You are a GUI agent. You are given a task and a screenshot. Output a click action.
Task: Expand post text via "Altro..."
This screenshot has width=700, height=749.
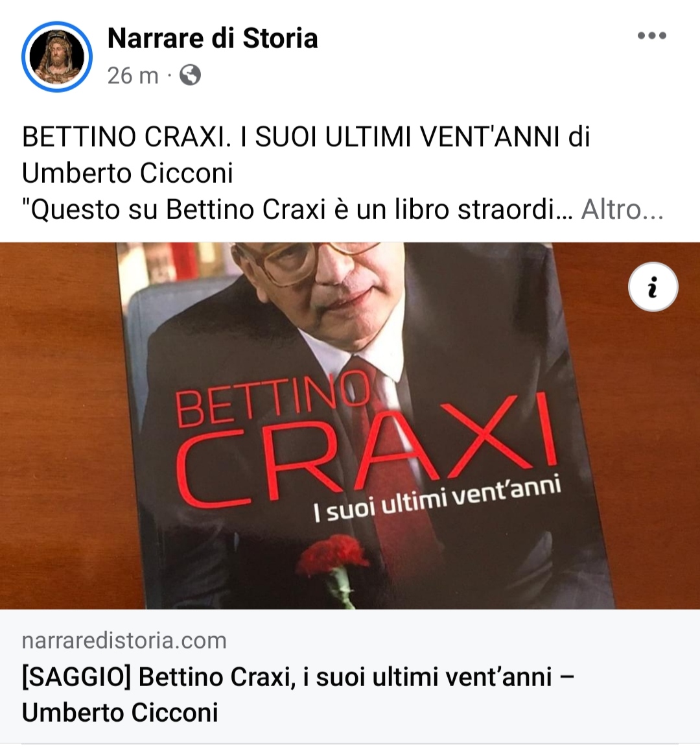(x=622, y=209)
